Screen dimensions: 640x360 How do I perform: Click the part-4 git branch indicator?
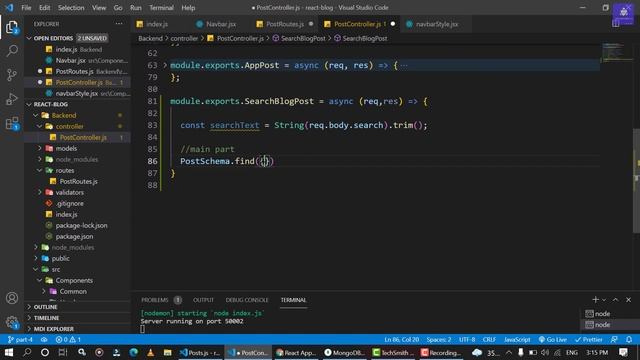(x=20, y=339)
